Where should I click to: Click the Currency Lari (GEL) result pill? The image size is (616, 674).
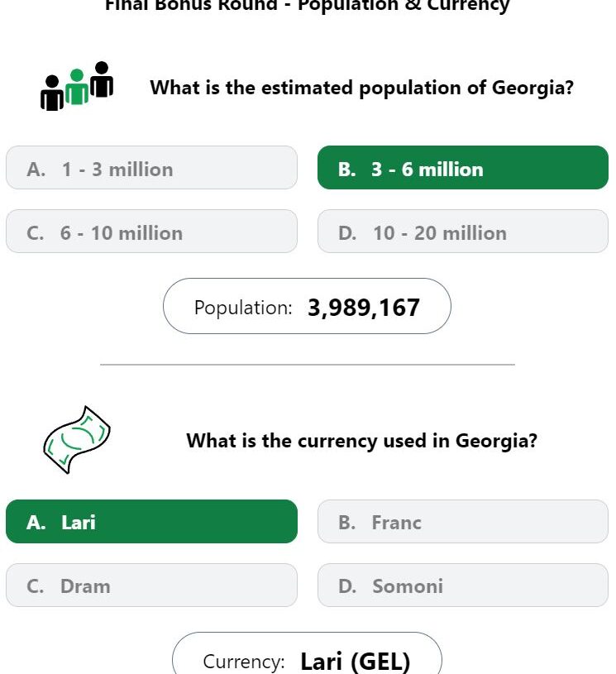[307, 653]
